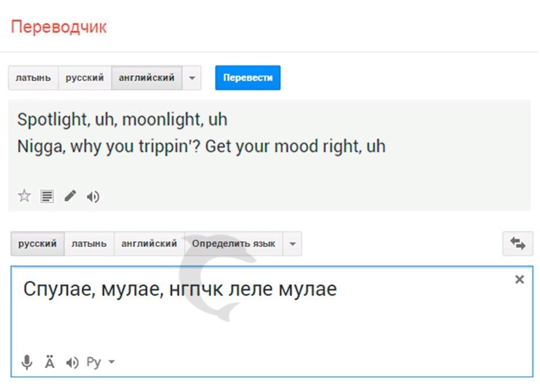This screenshot has height=392, width=540.
Task: Swap languages with the arrows button
Action: coord(517,244)
